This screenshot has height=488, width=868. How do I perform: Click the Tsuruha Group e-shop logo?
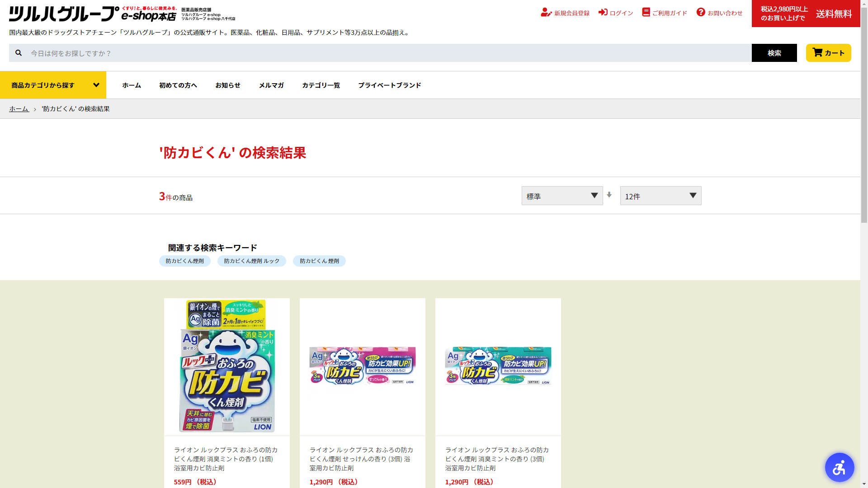click(x=93, y=14)
